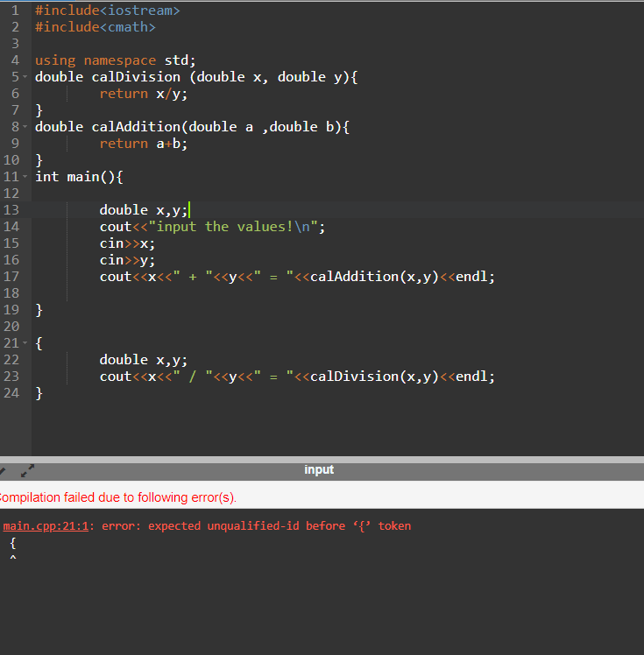This screenshot has height=655, width=644.
Task: Click line number 7 in the gutter
Action: pyautogui.click(x=15, y=110)
